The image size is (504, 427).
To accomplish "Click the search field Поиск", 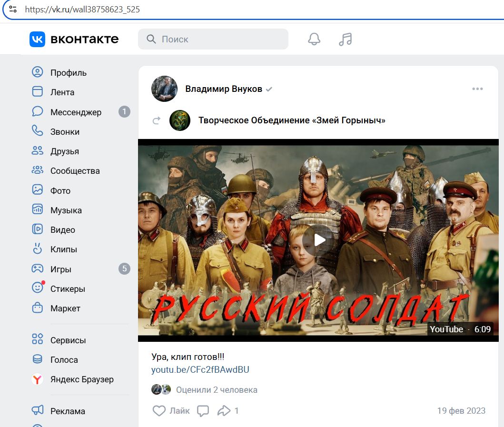I will (213, 39).
